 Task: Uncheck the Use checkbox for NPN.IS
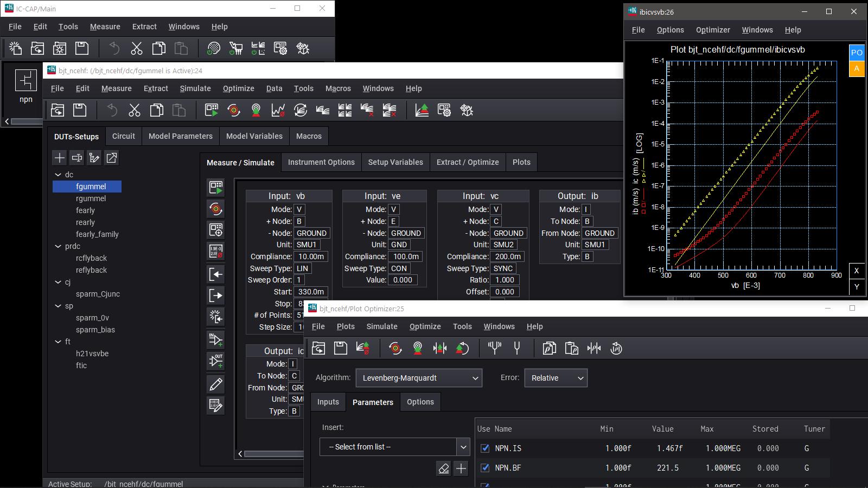point(484,448)
